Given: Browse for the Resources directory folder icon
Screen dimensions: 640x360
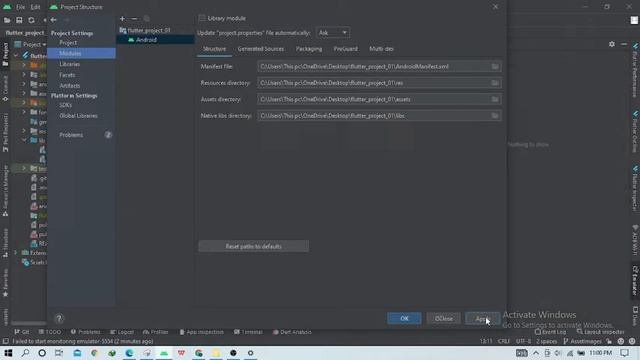Looking at the screenshot, I should [x=495, y=83].
